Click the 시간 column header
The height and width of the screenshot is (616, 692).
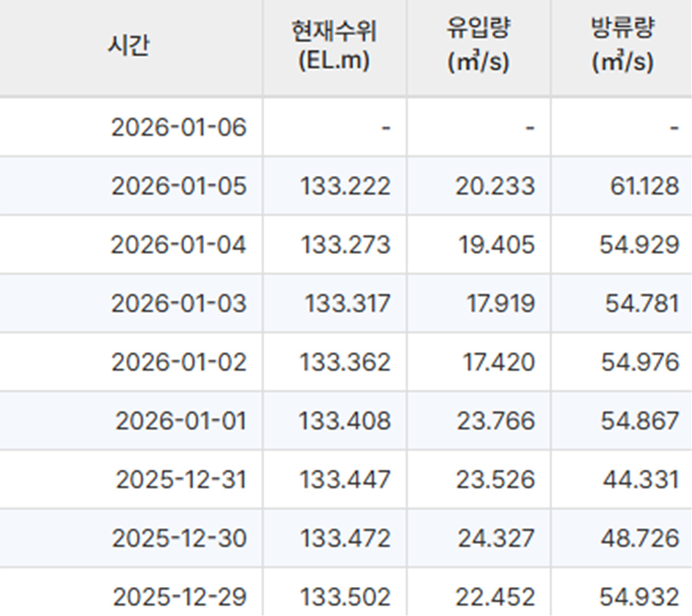coord(129,46)
